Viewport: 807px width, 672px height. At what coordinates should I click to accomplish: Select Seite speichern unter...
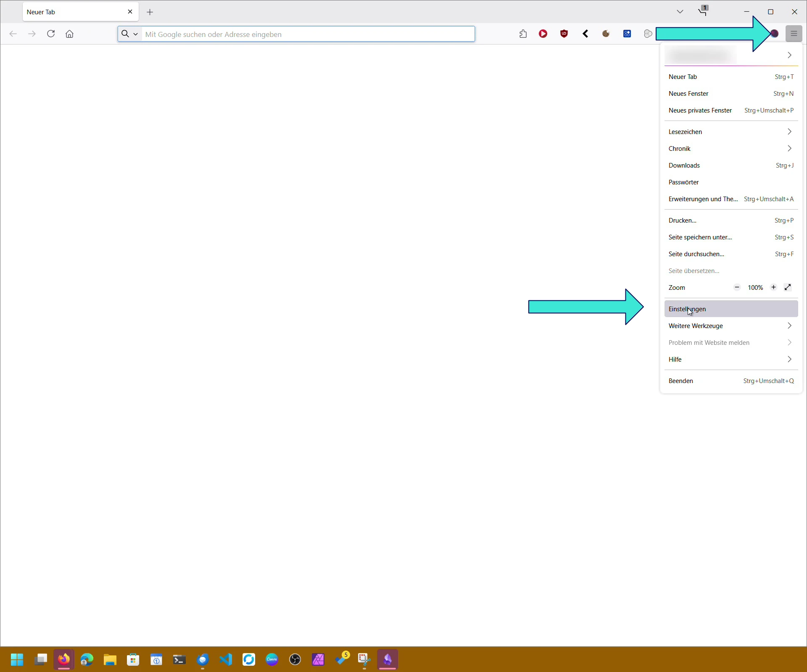coord(731,237)
